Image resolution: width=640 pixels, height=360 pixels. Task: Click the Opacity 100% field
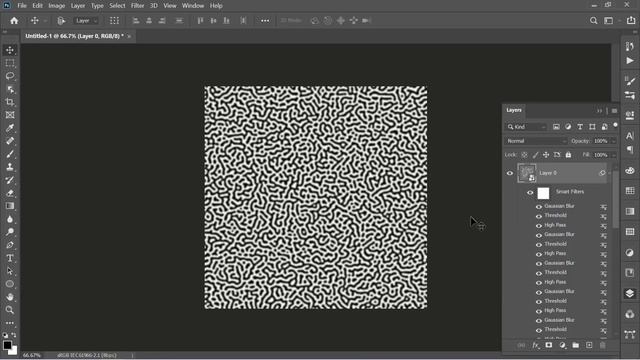tap(601, 141)
